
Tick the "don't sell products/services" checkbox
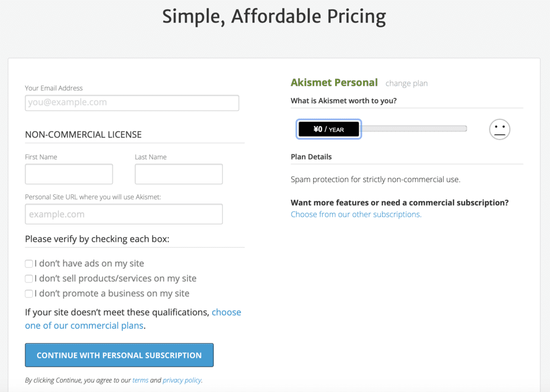tap(29, 279)
